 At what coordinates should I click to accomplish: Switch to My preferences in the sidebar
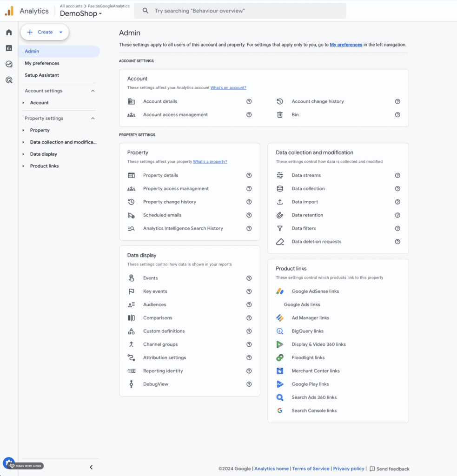tap(42, 63)
